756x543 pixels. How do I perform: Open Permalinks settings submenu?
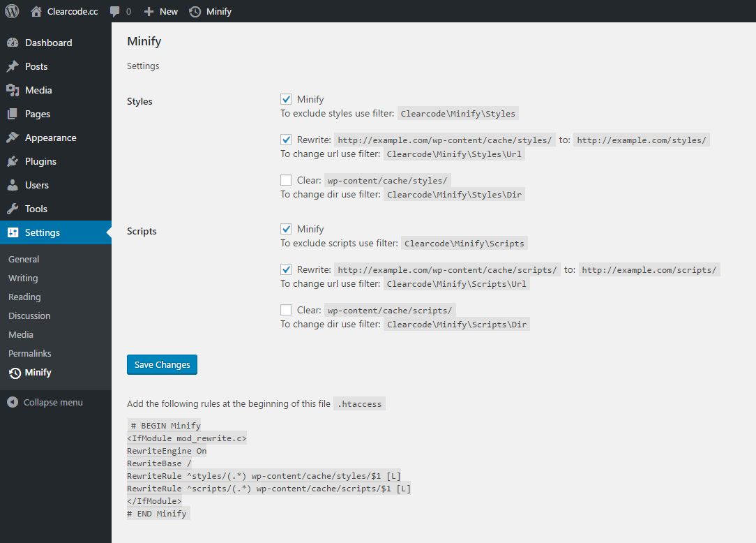click(x=29, y=353)
